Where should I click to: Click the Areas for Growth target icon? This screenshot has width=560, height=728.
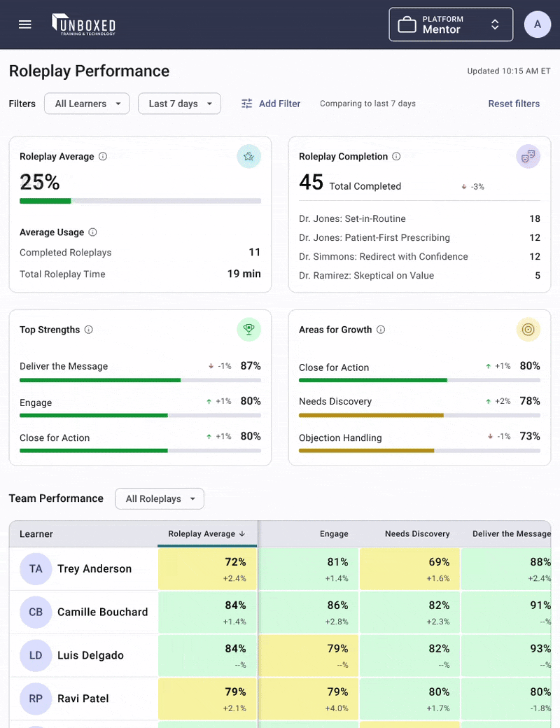pyautogui.click(x=528, y=329)
